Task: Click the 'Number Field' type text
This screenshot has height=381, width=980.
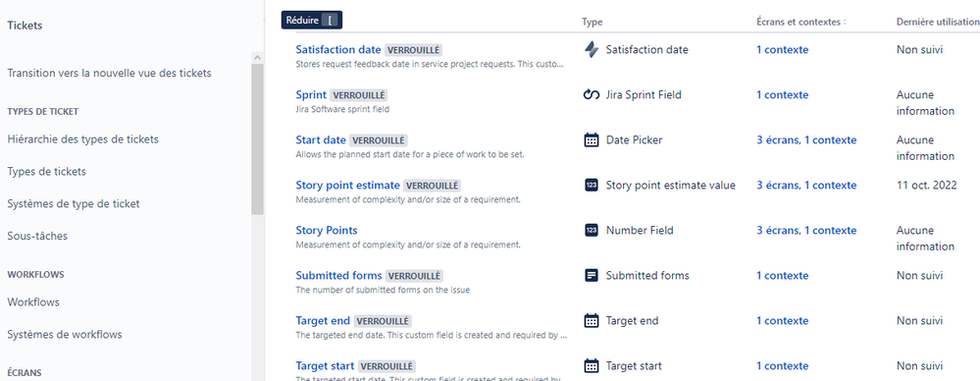Action: tap(640, 230)
